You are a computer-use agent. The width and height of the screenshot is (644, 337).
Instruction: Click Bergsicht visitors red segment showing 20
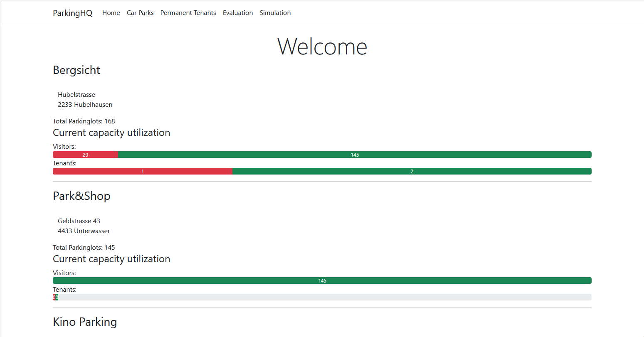point(85,155)
